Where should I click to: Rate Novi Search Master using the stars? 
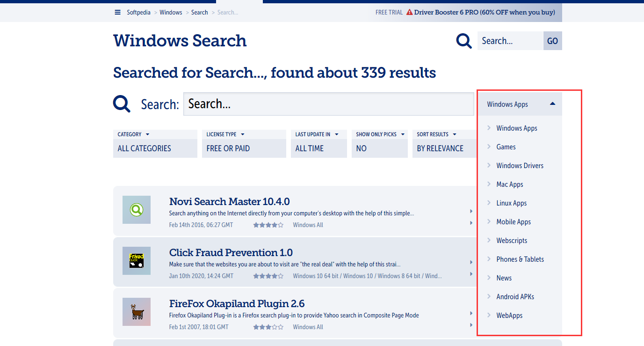pyautogui.click(x=268, y=225)
